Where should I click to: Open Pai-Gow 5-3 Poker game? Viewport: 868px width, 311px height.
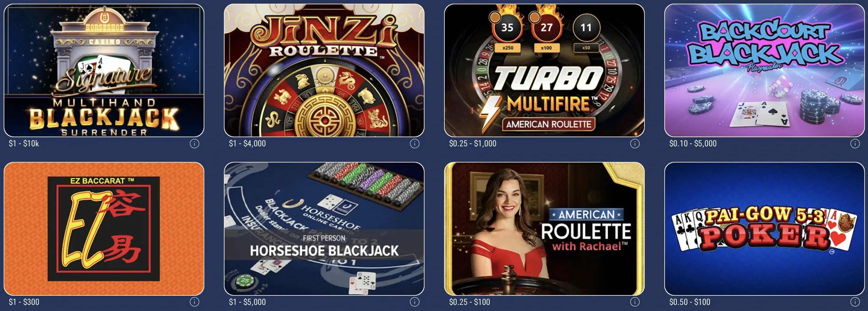tap(765, 229)
